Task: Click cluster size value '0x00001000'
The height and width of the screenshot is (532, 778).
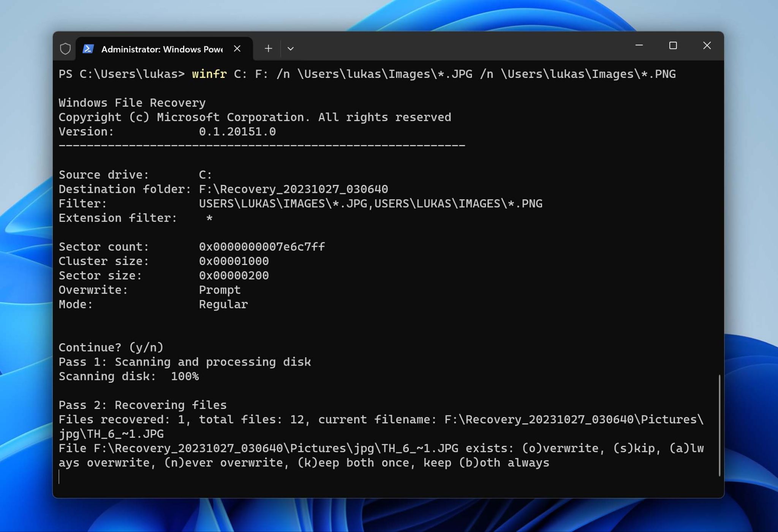Action: (234, 261)
